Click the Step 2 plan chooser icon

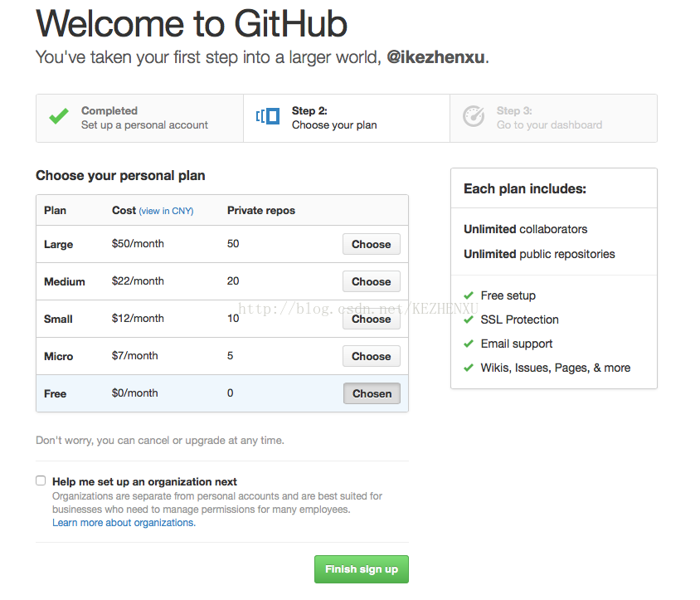[268, 116]
